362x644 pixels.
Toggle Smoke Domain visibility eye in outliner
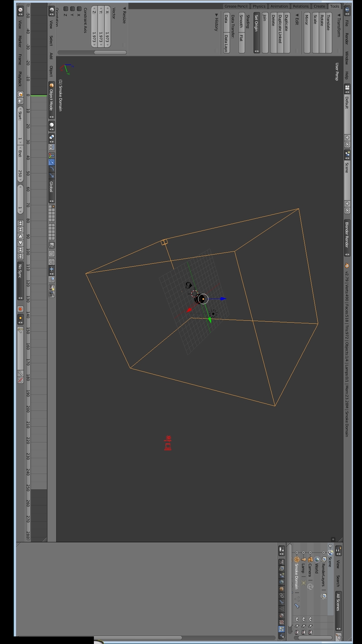pos(297,619)
